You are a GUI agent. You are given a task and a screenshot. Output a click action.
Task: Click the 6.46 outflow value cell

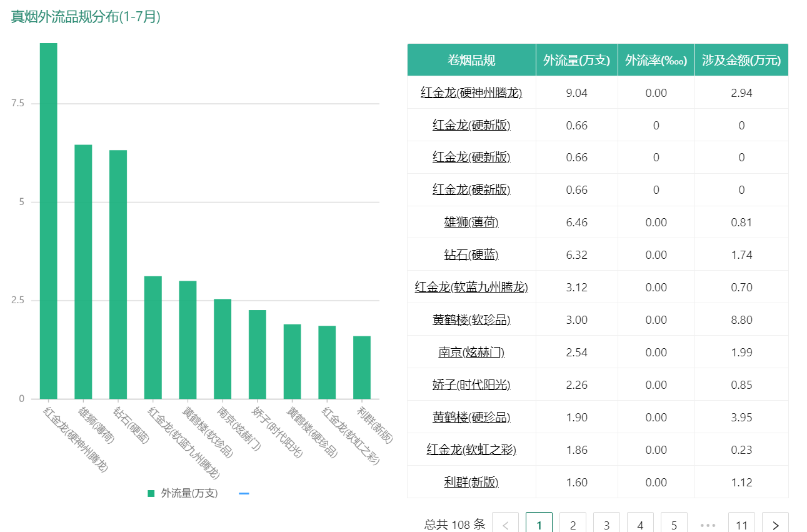pos(576,222)
